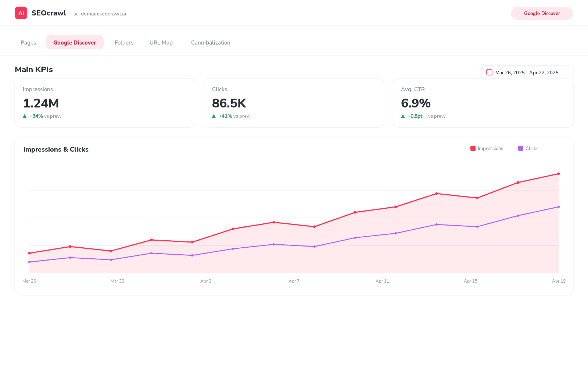Click the red AI logo icon
The height and width of the screenshot is (368, 588).
[21, 13]
